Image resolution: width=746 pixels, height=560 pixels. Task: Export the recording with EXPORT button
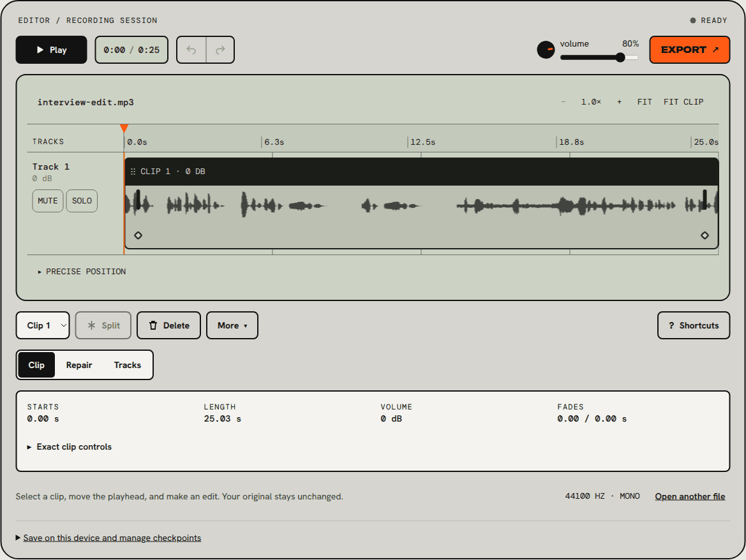tap(689, 50)
